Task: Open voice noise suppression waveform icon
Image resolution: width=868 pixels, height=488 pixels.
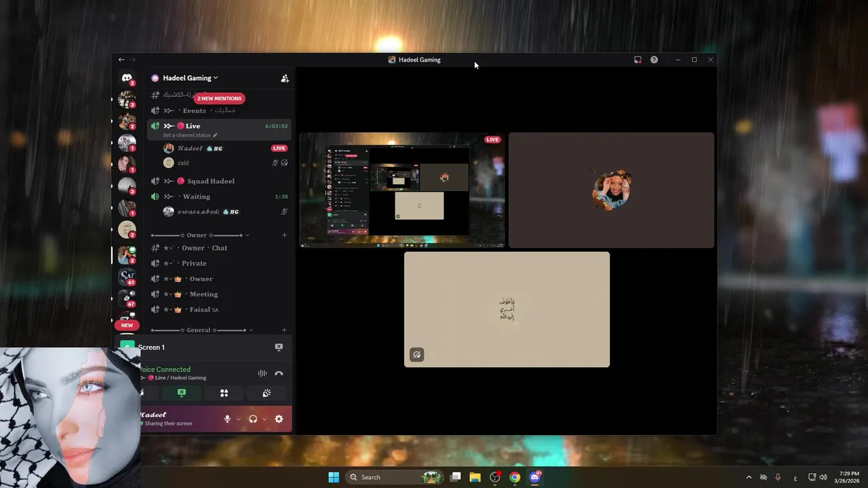Action: [x=262, y=373]
